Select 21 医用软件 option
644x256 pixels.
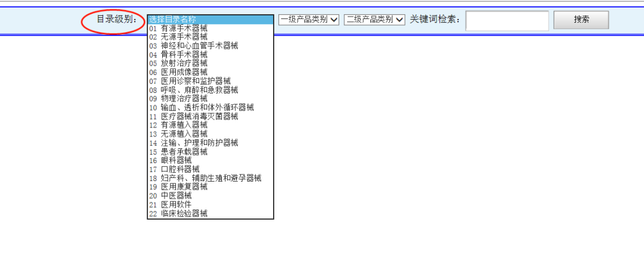coord(210,204)
